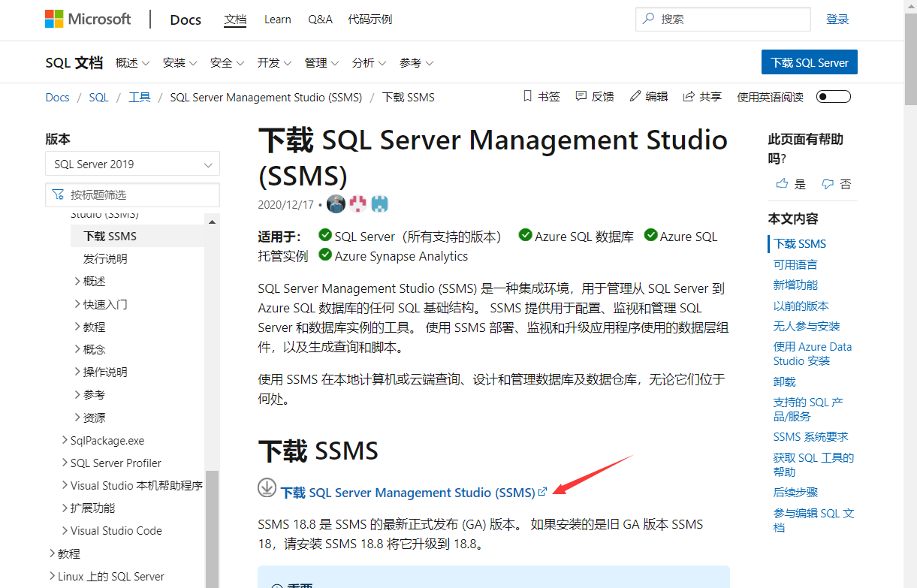Click the filter icon in 按标题筛选 box

[58, 194]
